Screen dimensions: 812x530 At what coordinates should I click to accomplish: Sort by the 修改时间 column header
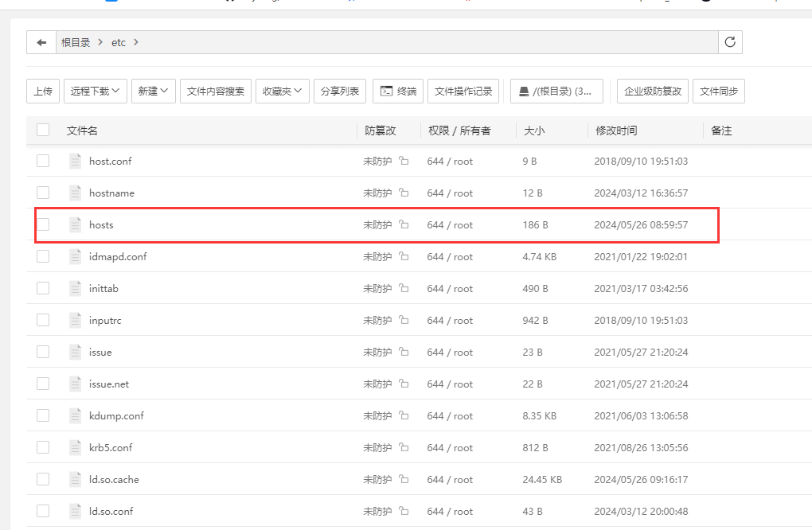tap(616, 131)
